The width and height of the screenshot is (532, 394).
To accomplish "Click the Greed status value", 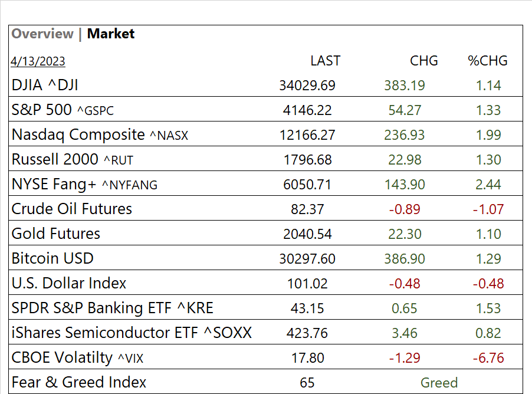I will point(439,383).
